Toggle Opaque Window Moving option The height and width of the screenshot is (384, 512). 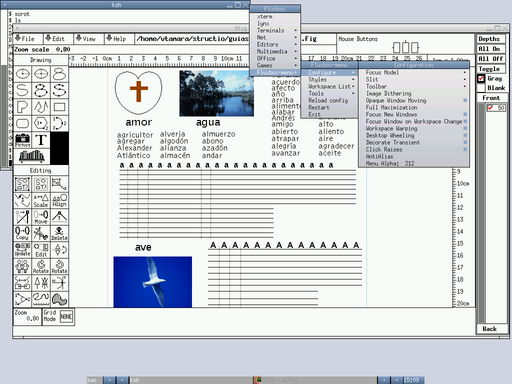click(414, 100)
